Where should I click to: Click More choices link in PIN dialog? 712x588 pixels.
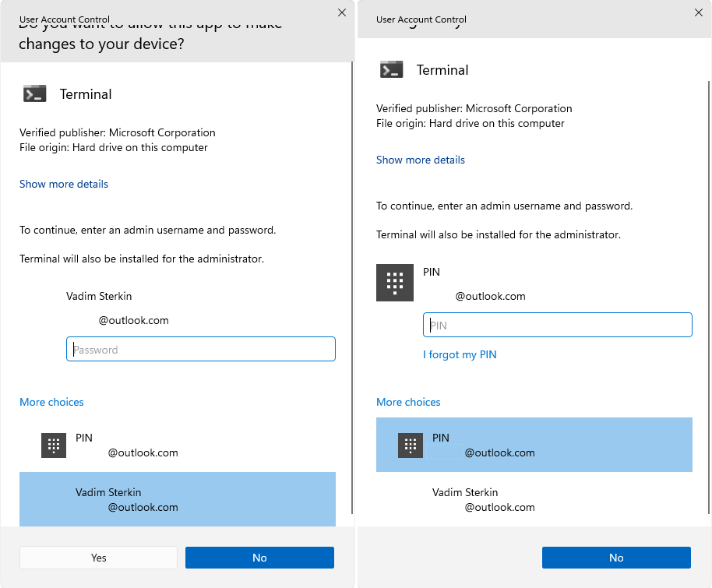(x=408, y=402)
